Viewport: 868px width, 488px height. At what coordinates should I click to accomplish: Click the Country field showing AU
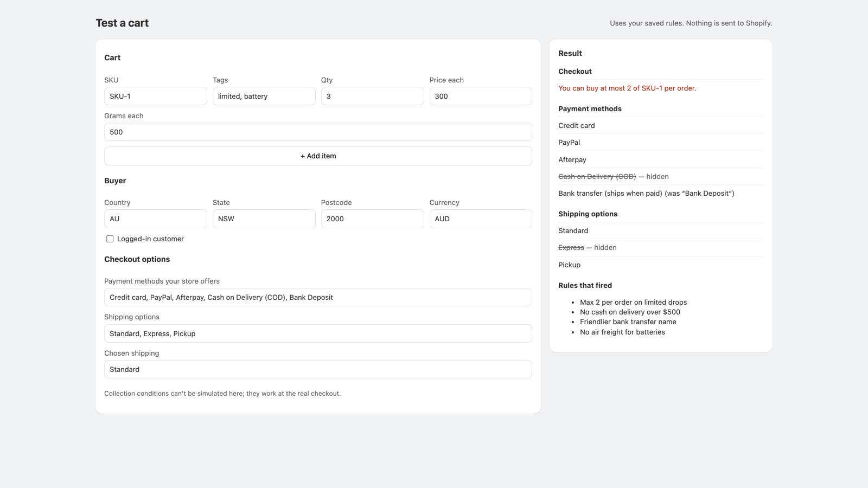click(156, 219)
